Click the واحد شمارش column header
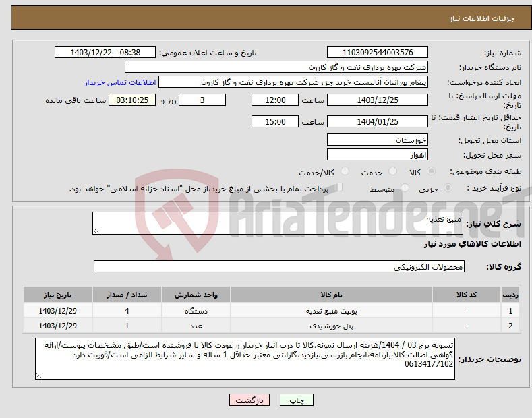The width and height of the screenshot is (532, 418). click(x=196, y=295)
